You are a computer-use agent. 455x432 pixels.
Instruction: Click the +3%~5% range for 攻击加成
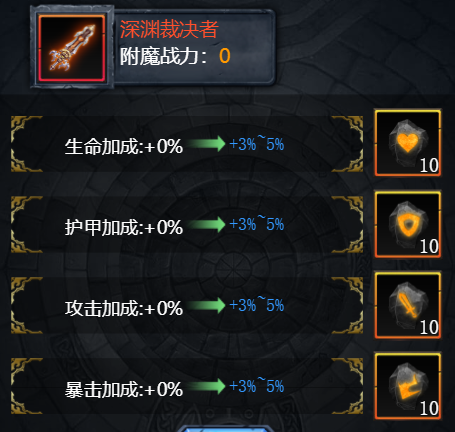point(257,305)
